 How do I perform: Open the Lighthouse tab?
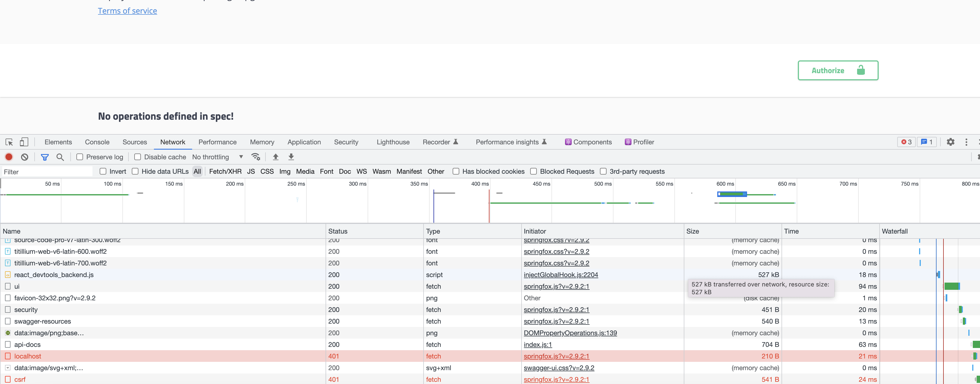pyautogui.click(x=393, y=142)
